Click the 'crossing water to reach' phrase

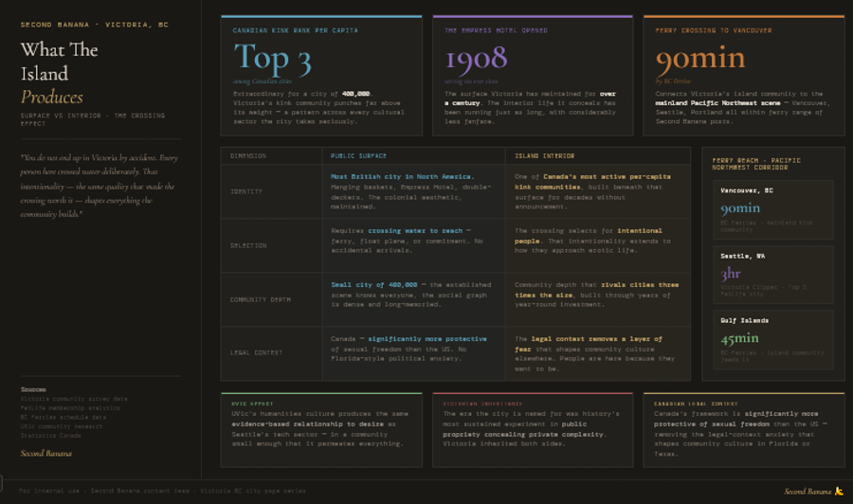point(415,230)
